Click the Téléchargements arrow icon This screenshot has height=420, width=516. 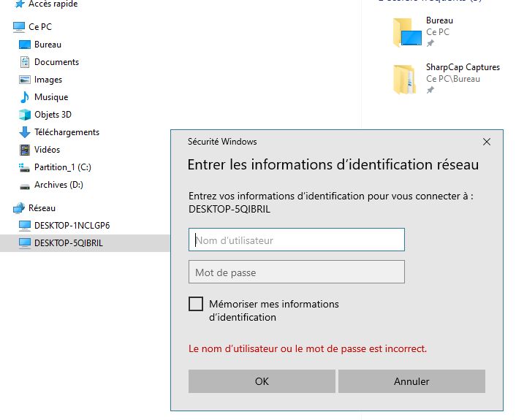coord(25,132)
